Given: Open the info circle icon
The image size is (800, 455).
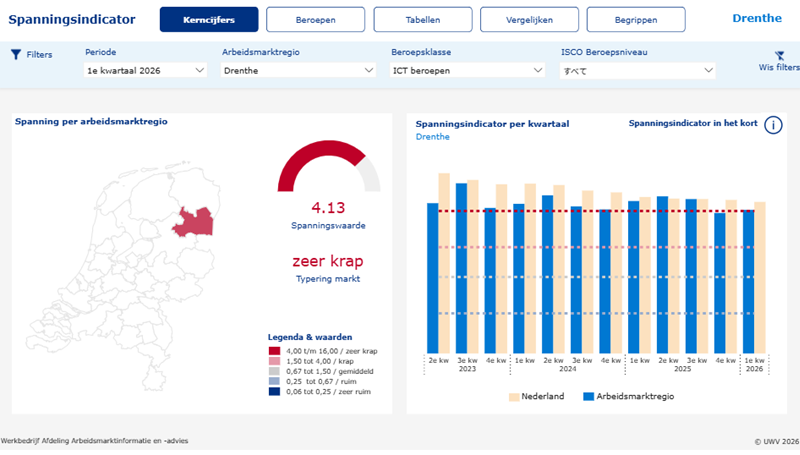Looking at the screenshot, I should click(x=773, y=125).
